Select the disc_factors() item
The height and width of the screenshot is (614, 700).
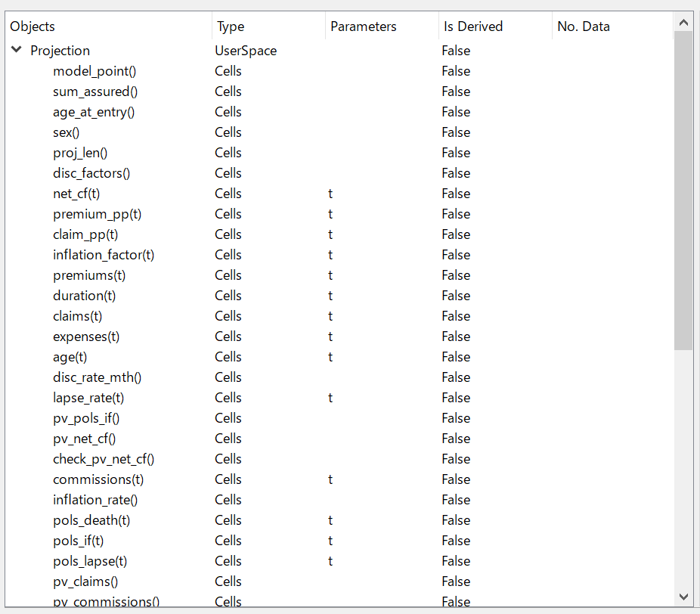tap(91, 173)
